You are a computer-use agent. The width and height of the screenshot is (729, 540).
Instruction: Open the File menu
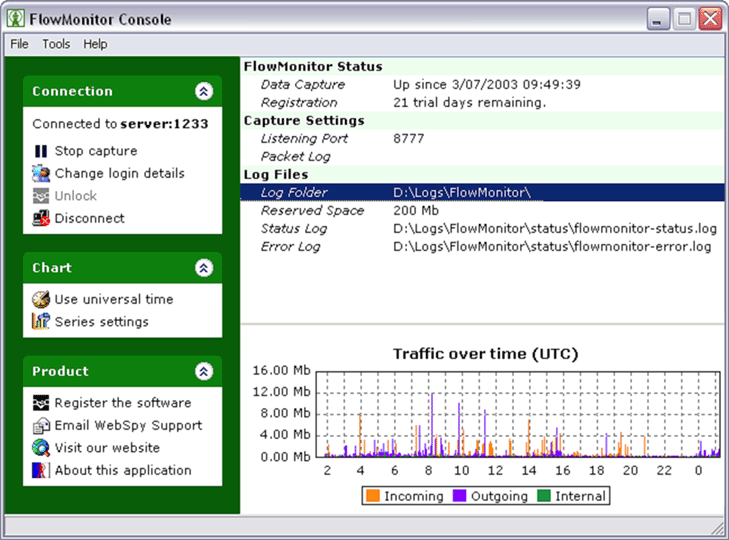tap(20, 44)
